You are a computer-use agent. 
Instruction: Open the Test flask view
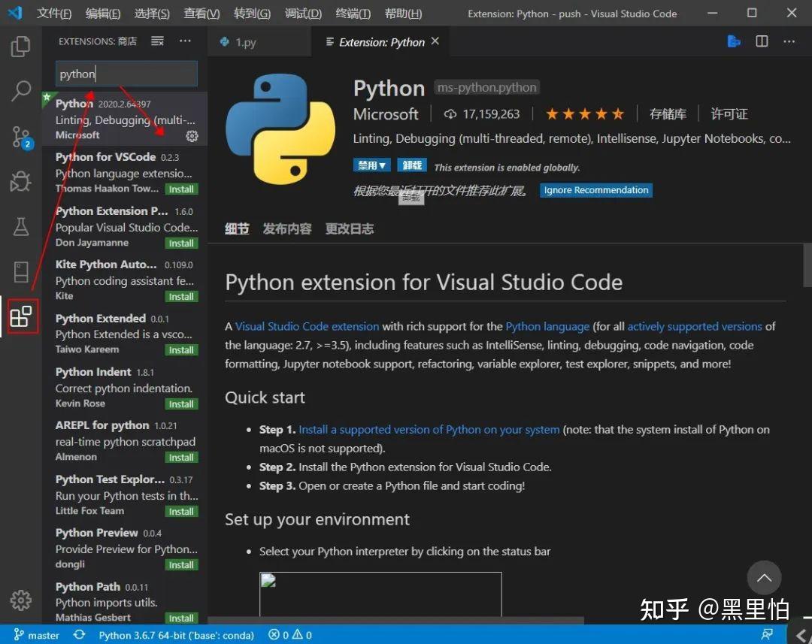[x=21, y=226]
